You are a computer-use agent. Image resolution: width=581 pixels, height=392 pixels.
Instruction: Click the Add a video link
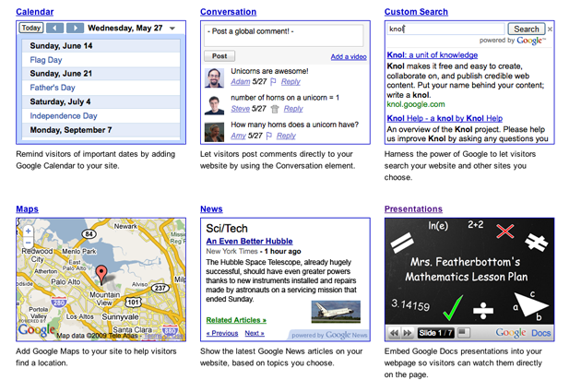coord(349,56)
